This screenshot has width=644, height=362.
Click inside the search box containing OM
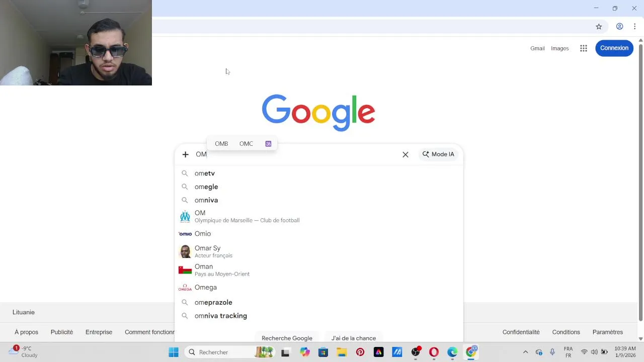[x=297, y=154]
